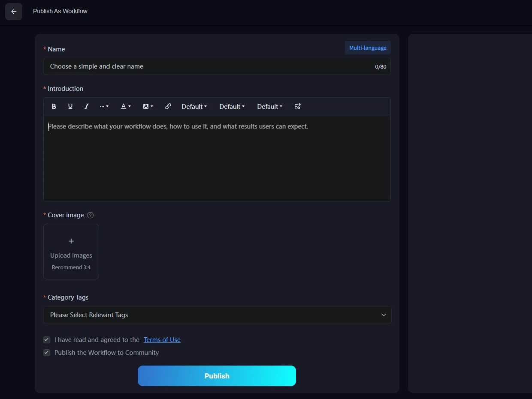Uncheck the Terms of Use agreement checkbox
Screen dimensions: 532x399
47,340
